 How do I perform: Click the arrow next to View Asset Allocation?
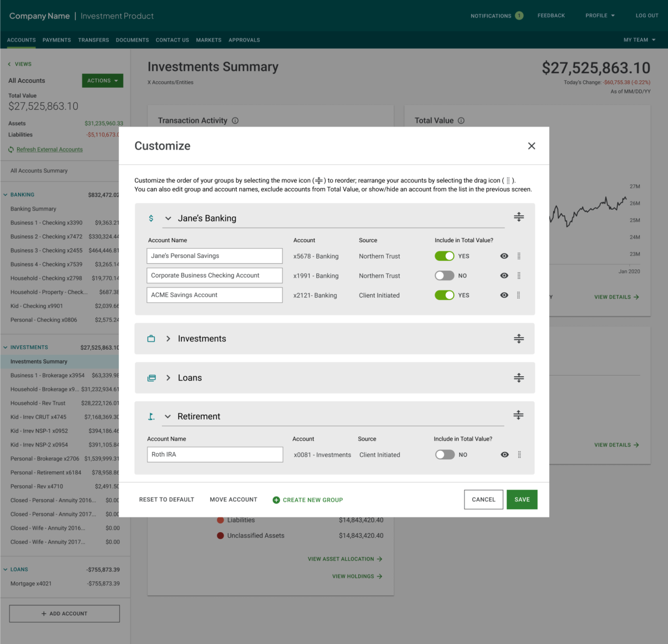380,559
